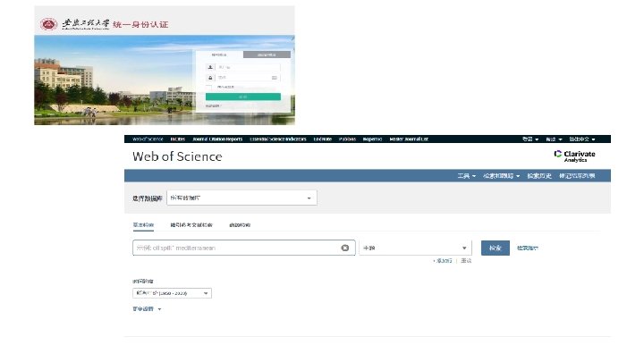Screen dimensions: 644x362
Task: Open marked list in blue bar
Action: point(577,176)
